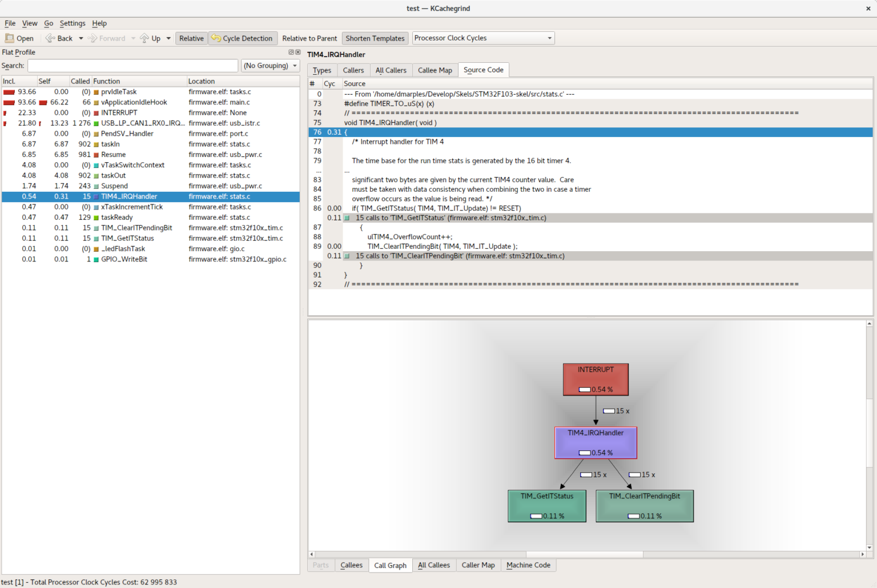This screenshot has height=588, width=877.
Task: Switch to the Callee Map tab
Action: [x=435, y=70]
